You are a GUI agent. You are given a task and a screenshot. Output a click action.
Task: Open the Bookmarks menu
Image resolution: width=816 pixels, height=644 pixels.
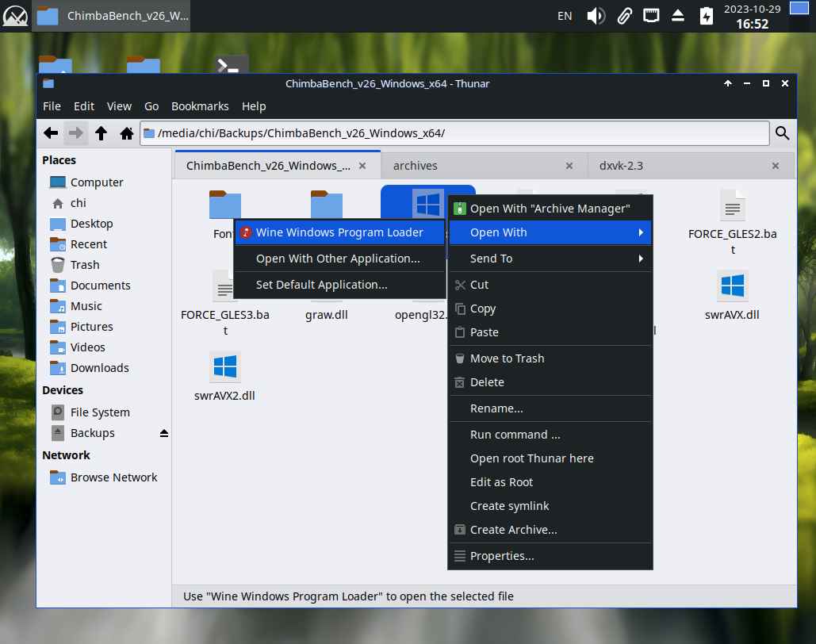[200, 106]
